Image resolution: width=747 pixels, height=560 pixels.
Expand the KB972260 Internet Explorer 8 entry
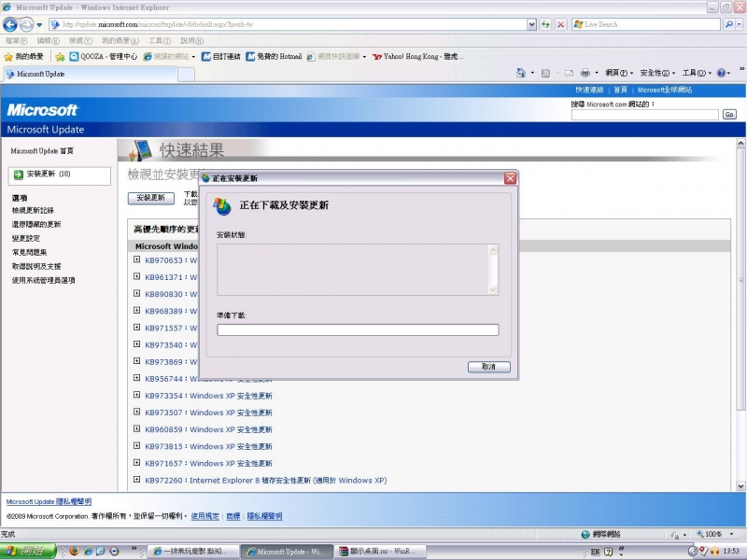tap(136, 480)
